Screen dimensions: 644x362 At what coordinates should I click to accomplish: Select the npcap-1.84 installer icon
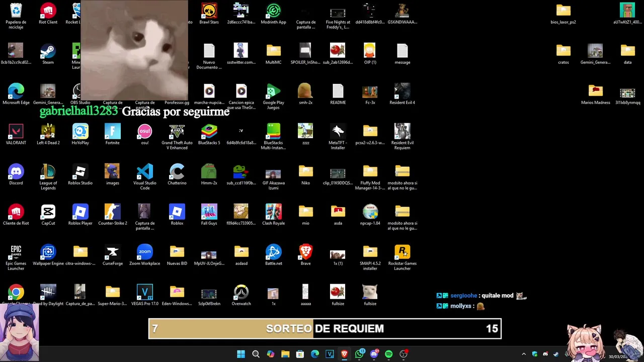coord(370,215)
